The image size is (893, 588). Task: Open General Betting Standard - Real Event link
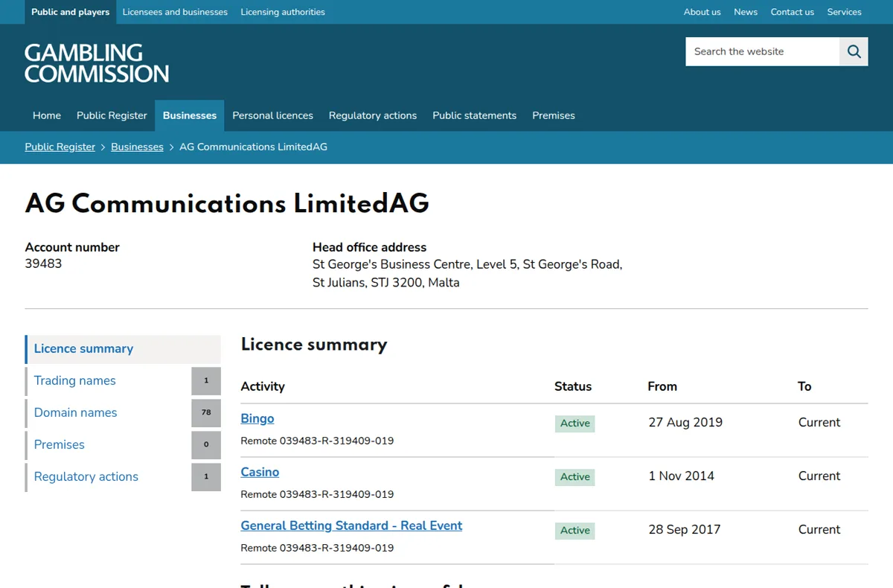point(351,525)
